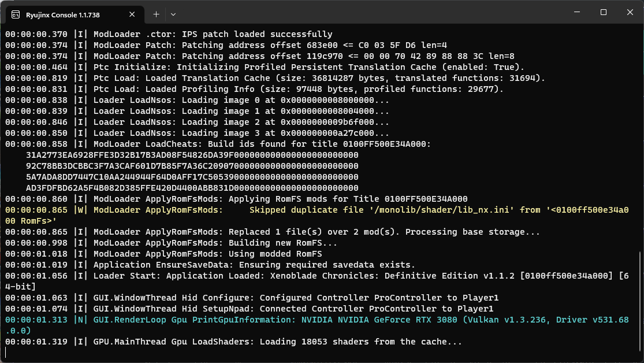Click 'Initializing Profiled Persistent Translation Cache' line
Screen dimensions: 644x363
pyautogui.click(x=265, y=67)
